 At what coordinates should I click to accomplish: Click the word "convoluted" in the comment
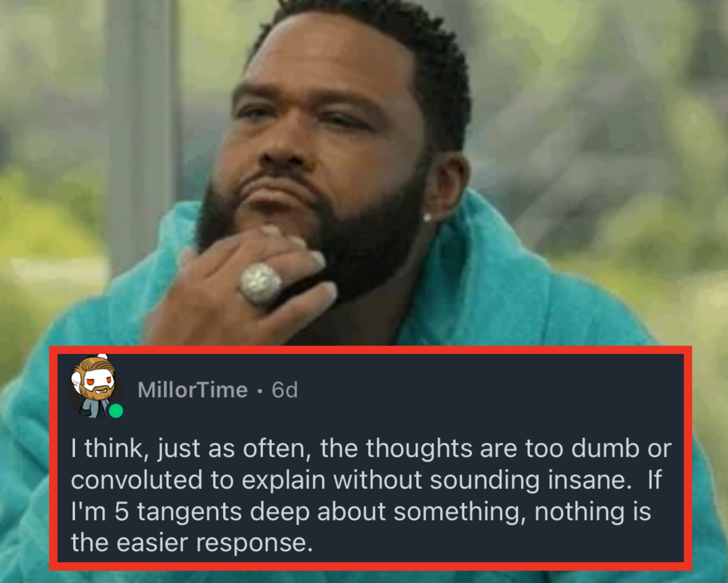[137, 480]
